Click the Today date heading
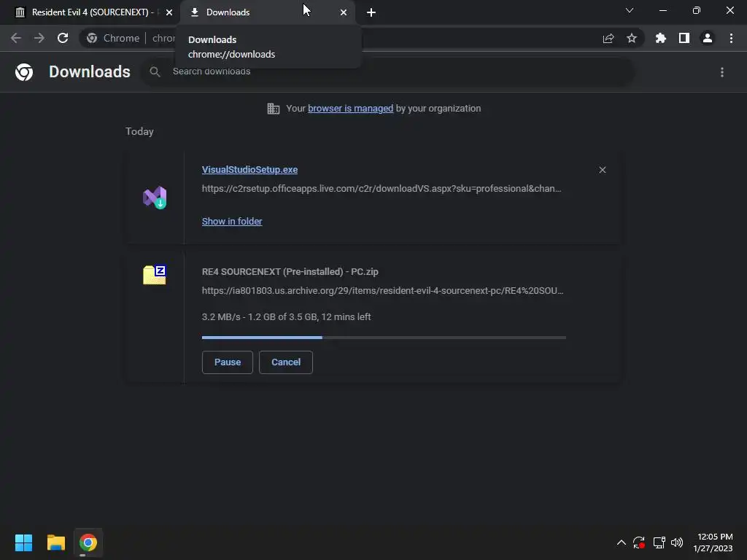Screen dimensions: 747x560 pyautogui.click(x=139, y=131)
